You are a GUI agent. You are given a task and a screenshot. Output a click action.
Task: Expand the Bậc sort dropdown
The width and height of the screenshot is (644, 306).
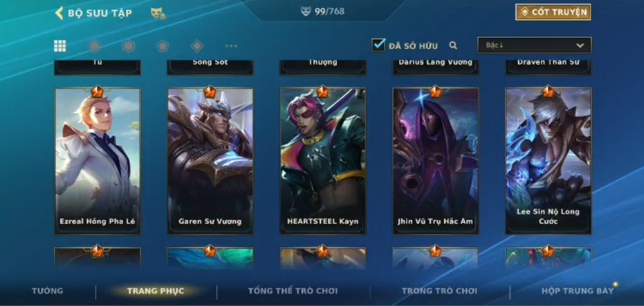[x=534, y=45]
